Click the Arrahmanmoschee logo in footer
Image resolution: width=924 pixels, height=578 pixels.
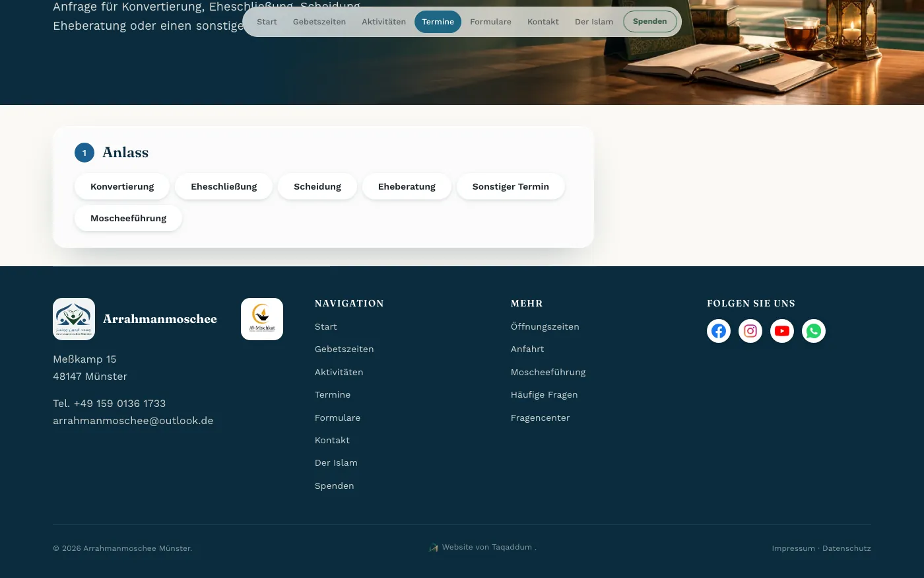(74, 319)
